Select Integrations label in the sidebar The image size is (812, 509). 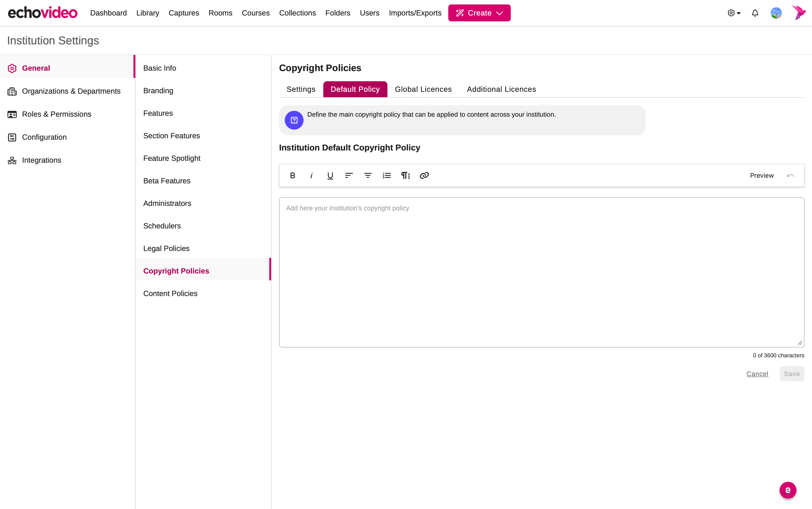click(42, 160)
